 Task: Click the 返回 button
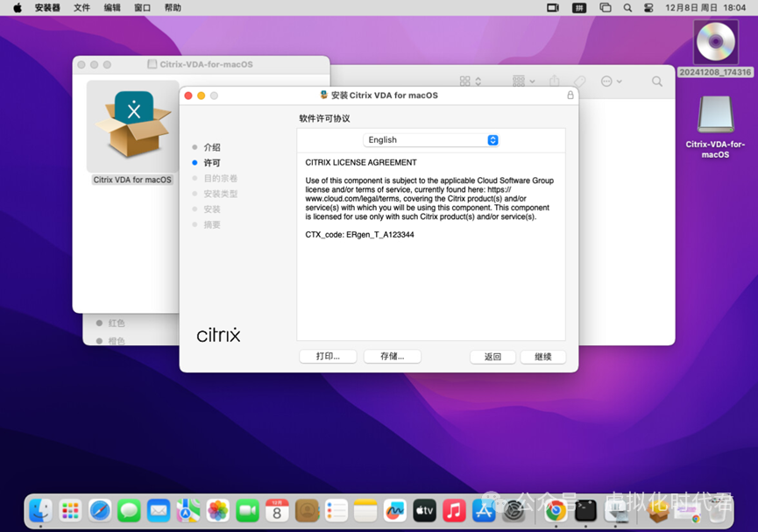click(x=492, y=357)
